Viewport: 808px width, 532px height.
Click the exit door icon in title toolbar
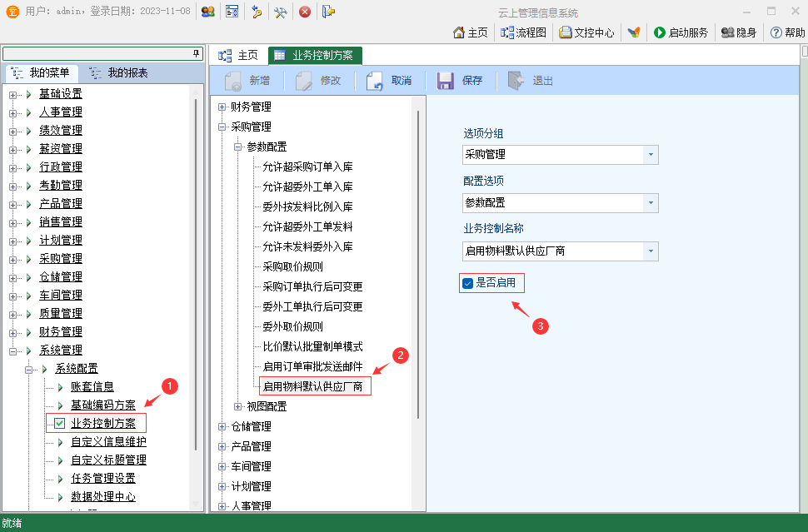329,12
